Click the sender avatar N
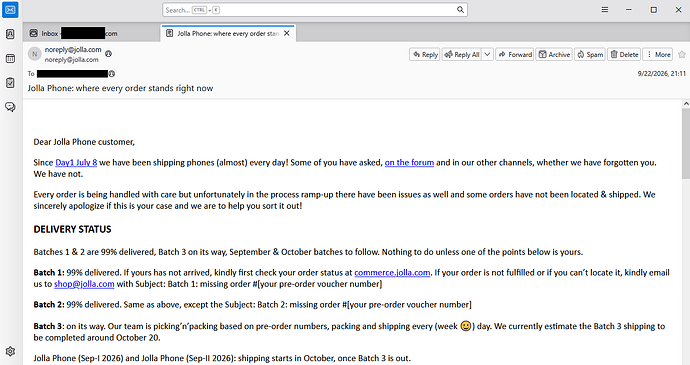The height and width of the screenshot is (365, 690). [34, 54]
